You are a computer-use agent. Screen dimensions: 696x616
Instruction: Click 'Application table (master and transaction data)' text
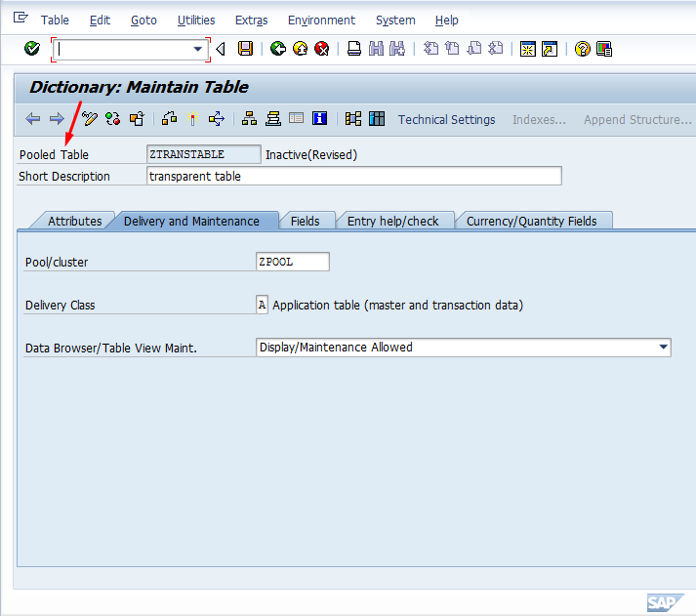coord(397,305)
